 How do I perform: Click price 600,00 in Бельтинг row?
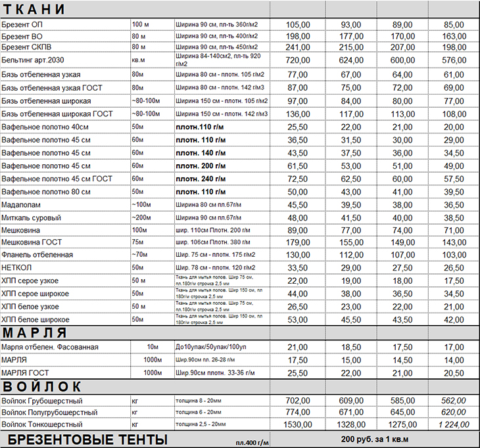pyautogui.click(x=402, y=60)
